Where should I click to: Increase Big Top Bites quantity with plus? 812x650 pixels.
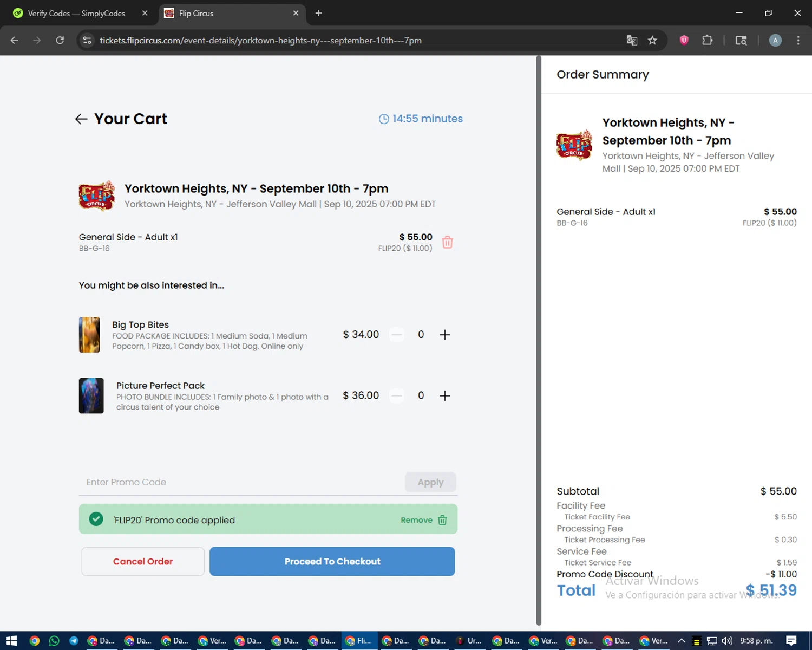pos(444,335)
